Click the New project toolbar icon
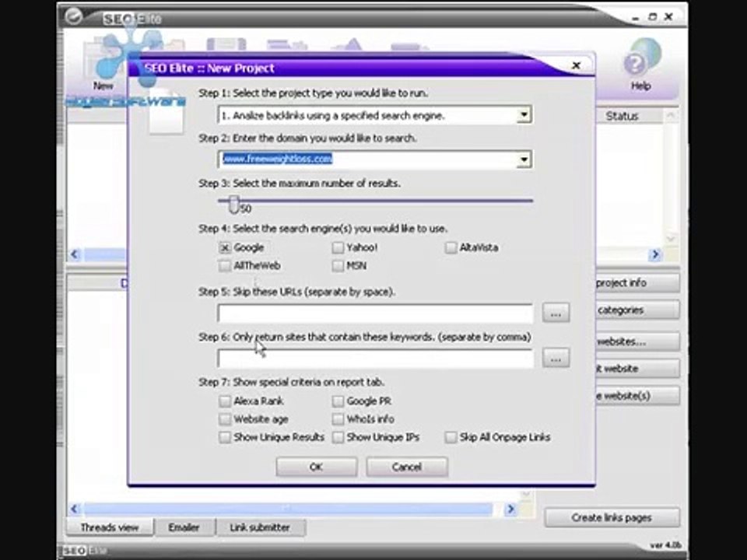747x560 pixels. click(x=103, y=65)
